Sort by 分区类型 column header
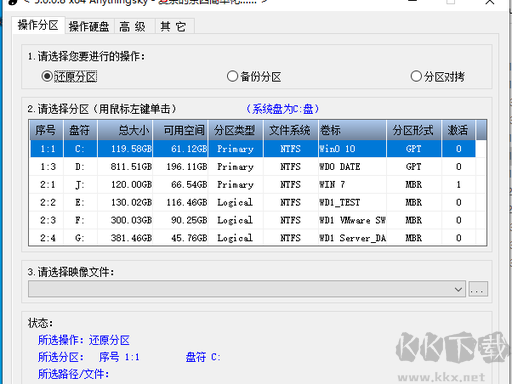 236,130
